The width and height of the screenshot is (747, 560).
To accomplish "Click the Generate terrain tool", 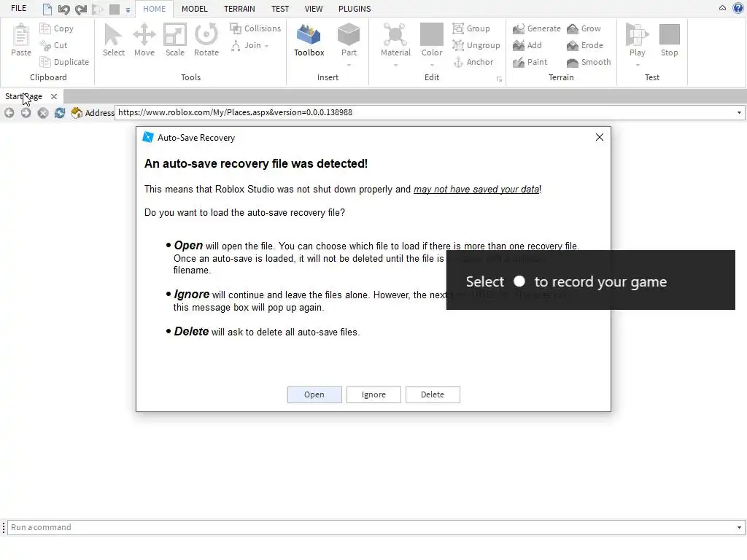I will 536,28.
